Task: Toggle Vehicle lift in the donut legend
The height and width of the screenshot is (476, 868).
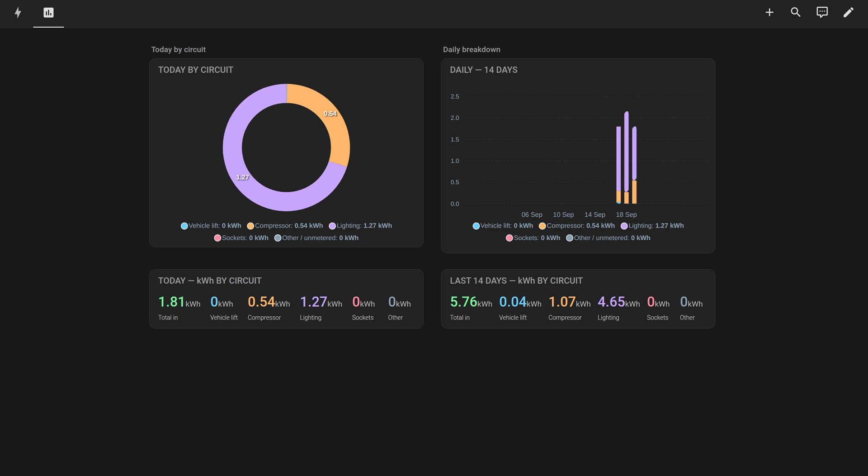Action: coord(211,226)
